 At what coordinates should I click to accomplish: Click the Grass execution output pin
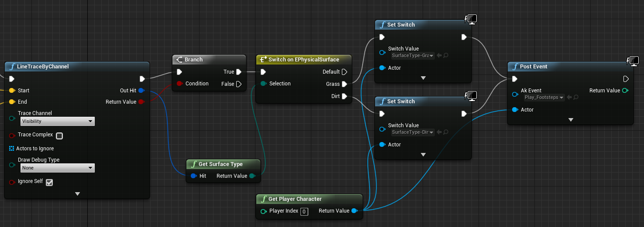pos(344,84)
